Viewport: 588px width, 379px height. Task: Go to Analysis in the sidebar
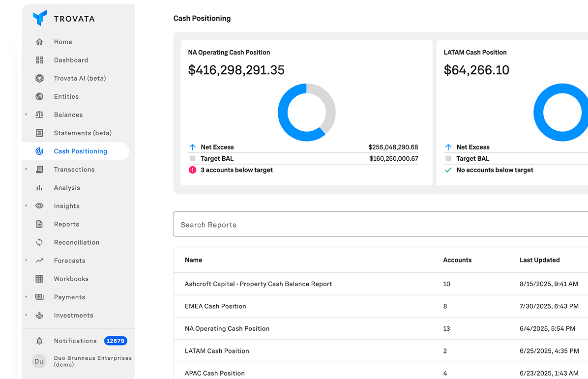67,188
